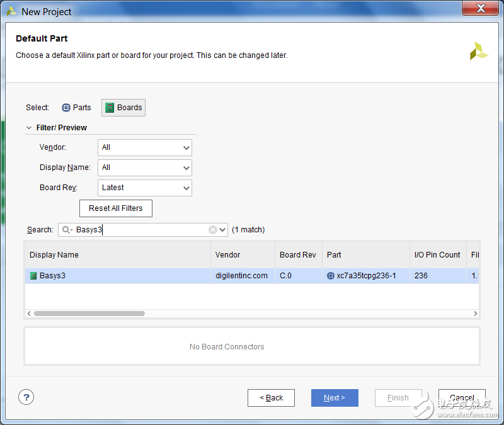The image size is (504, 425).
Task: Click the Vivado logo in title bar
Action: point(11,11)
